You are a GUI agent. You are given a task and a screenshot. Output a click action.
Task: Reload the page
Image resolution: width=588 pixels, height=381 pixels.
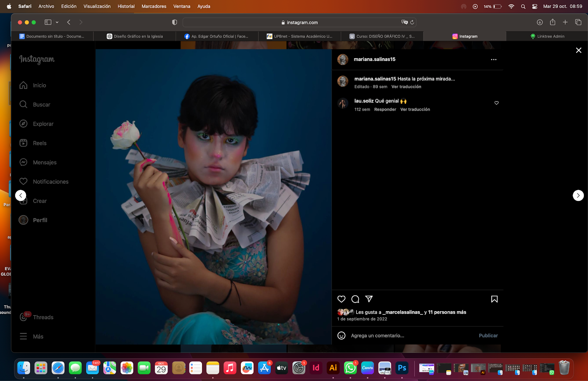412,22
